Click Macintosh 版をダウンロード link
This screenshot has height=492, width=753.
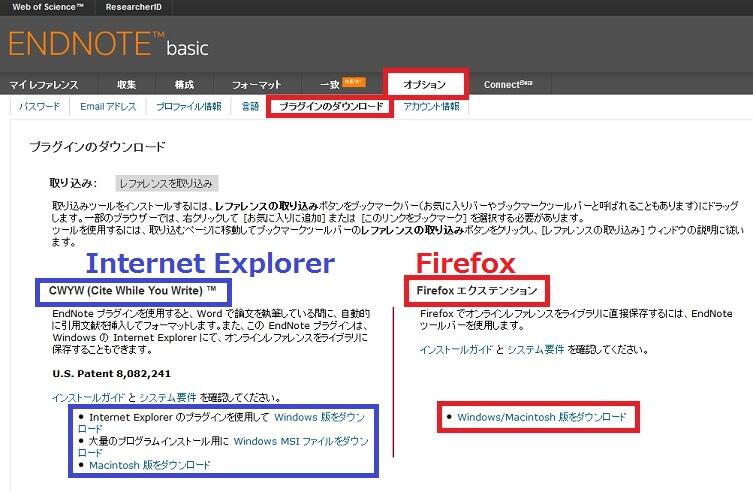150,465
